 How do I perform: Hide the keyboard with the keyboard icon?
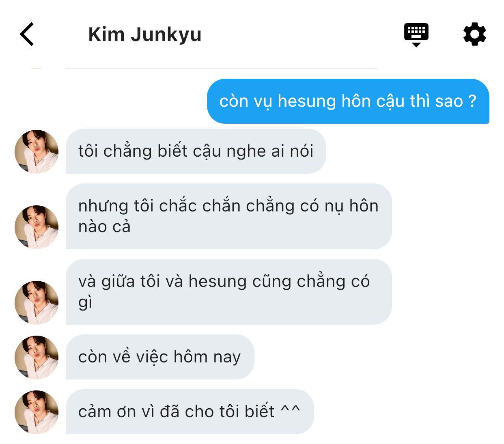point(416,35)
